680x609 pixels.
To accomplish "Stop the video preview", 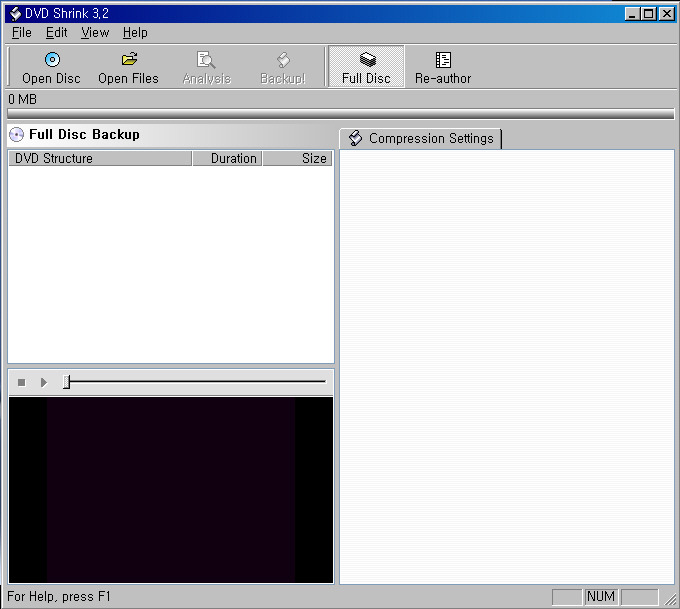I will coord(22,383).
